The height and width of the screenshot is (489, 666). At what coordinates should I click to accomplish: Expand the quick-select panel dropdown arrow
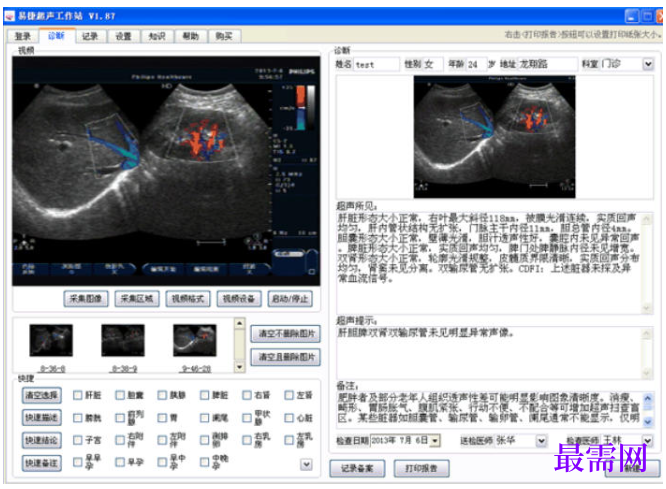(x=306, y=464)
